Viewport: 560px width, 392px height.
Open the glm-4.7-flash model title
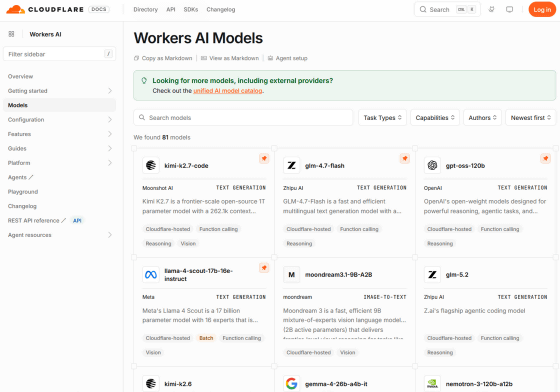coord(325,166)
